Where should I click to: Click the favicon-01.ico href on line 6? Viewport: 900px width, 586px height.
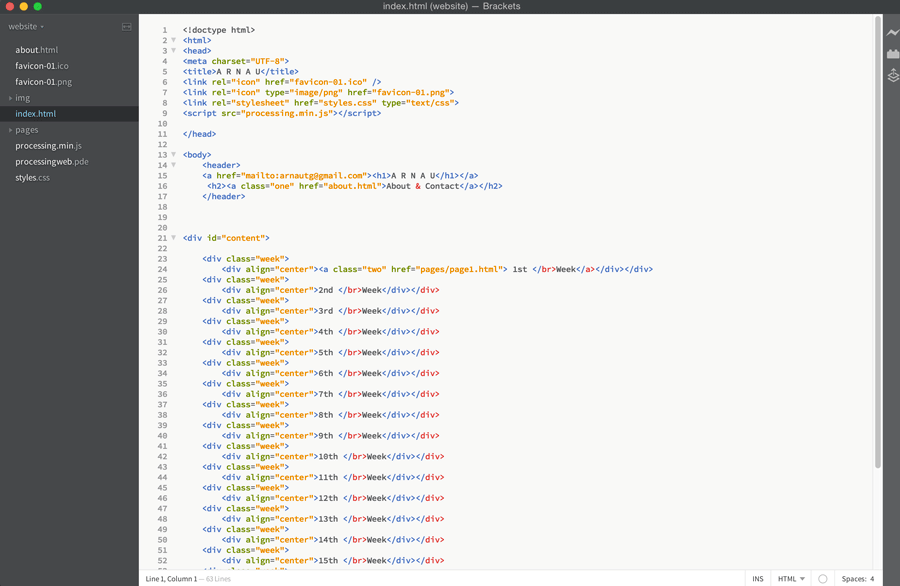pyautogui.click(x=330, y=82)
